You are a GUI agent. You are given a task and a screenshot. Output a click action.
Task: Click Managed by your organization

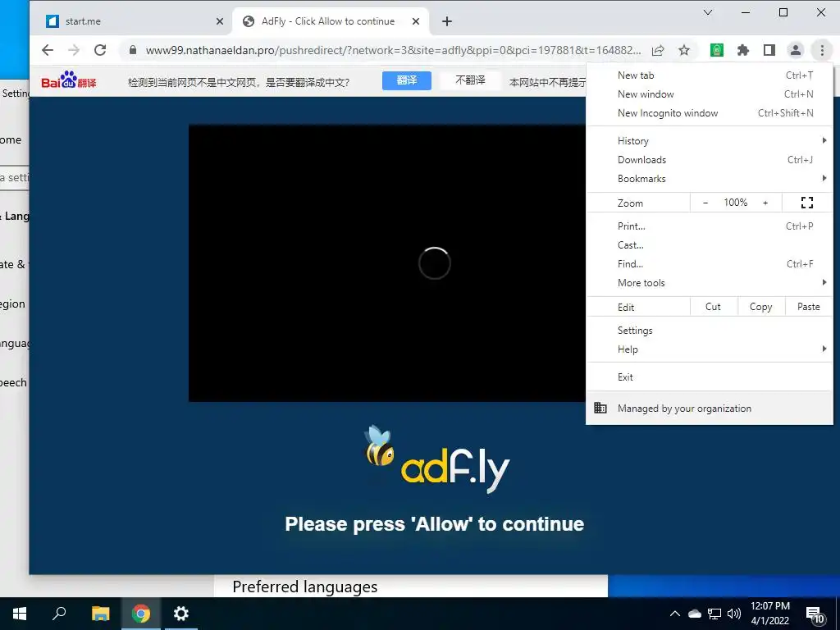pyautogui.click(x=710, y=409)
